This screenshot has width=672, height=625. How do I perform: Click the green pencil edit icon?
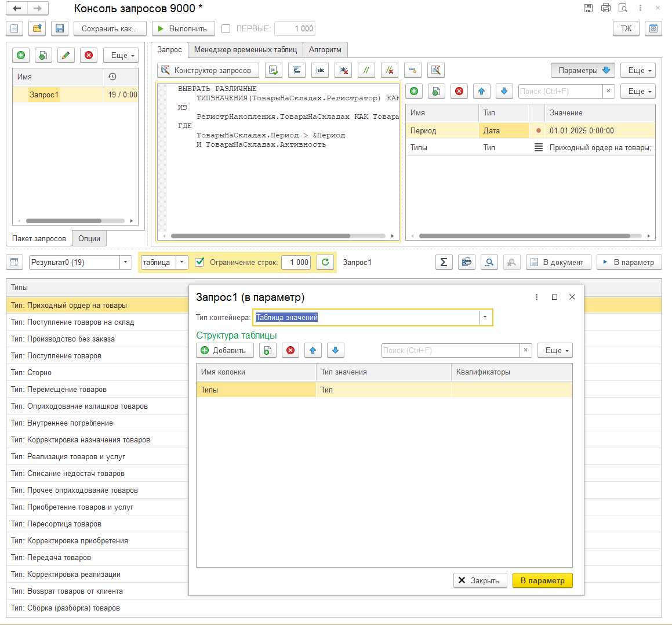66,55
